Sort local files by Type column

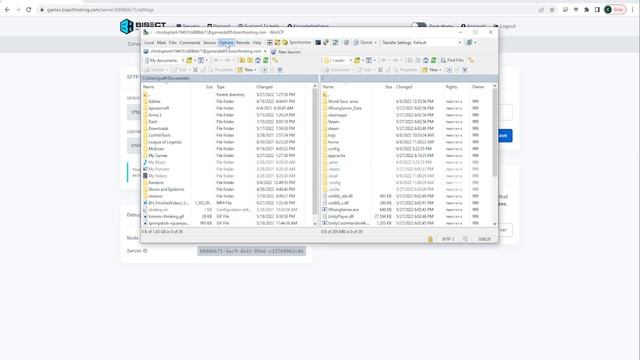point(235,87)
